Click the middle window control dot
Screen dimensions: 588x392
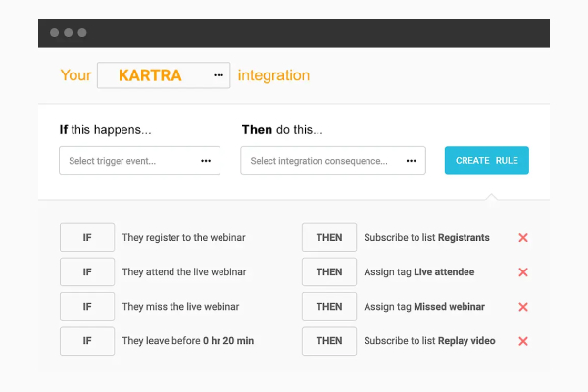click(69, 33)
